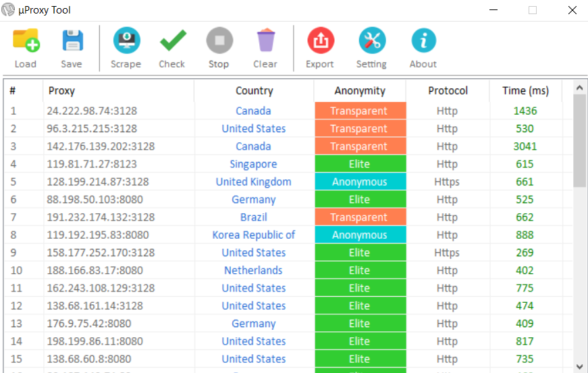The width and height of the screenshot is (588, 373).
Task: Click the Load proxies folder icon
Action: 26,42
